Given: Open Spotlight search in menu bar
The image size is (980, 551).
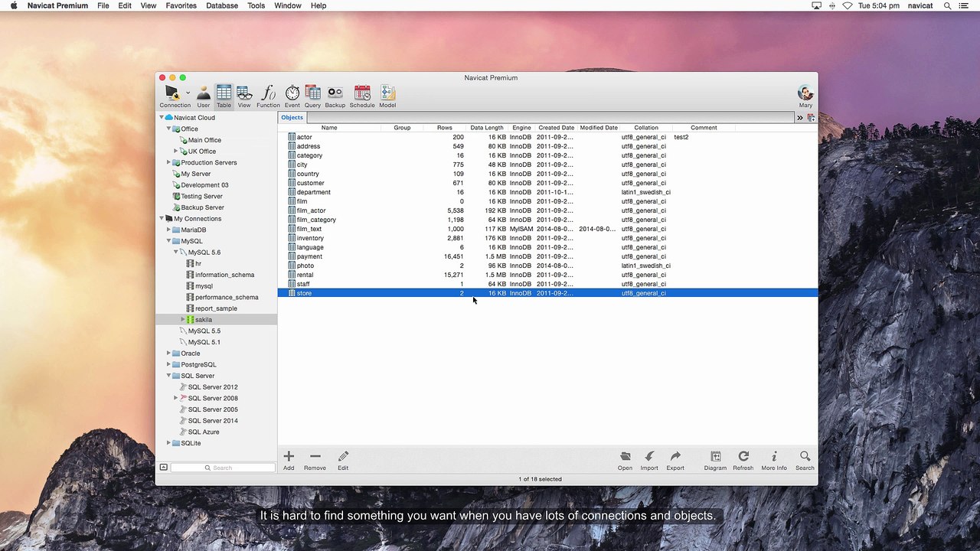Looking at the screenshot, I should (948, 5).
